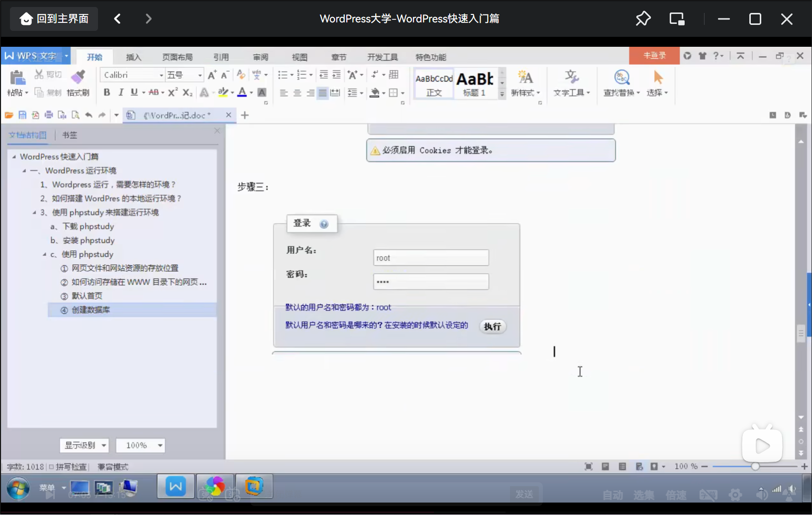The image size is (812, 515).
Task: Open the 100% zoom combo in outline panel
Action: click(140, 445)
